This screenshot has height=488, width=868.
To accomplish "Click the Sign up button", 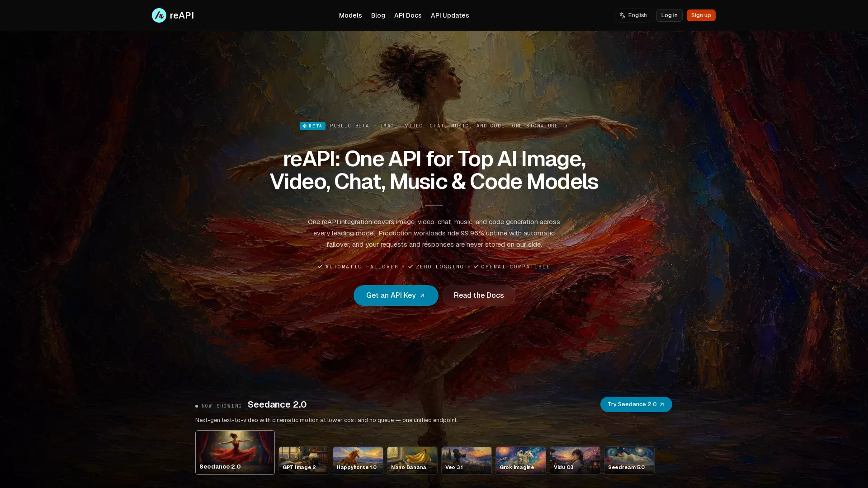I will point(701,15).
